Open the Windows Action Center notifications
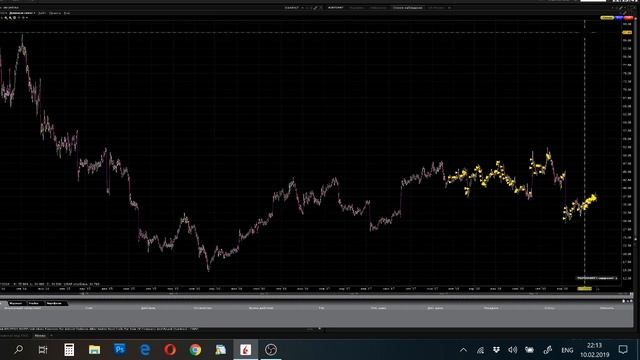This screenshot has height=360, width=640. point(623,350)
